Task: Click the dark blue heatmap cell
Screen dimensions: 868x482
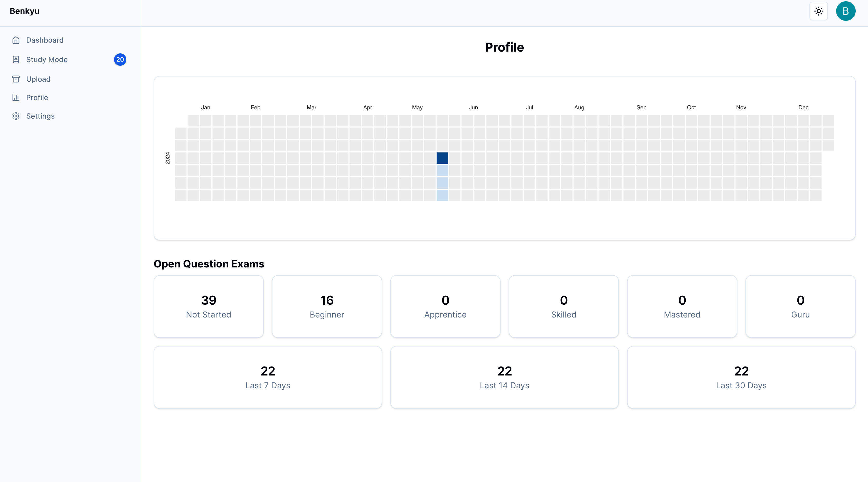Action: point(442,158)
